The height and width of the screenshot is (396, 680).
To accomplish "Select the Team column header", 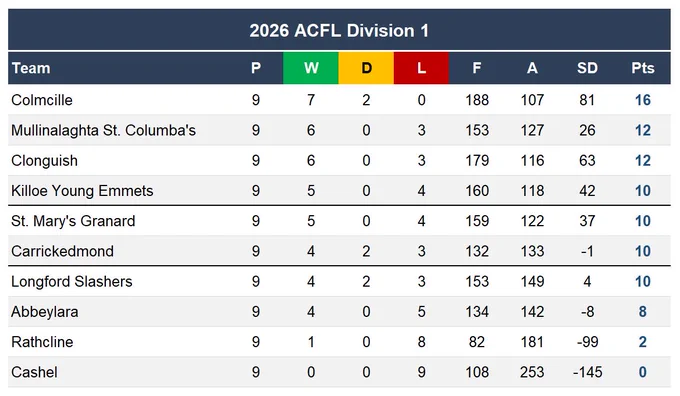I will pyautogui.click(x=31, y=68).
